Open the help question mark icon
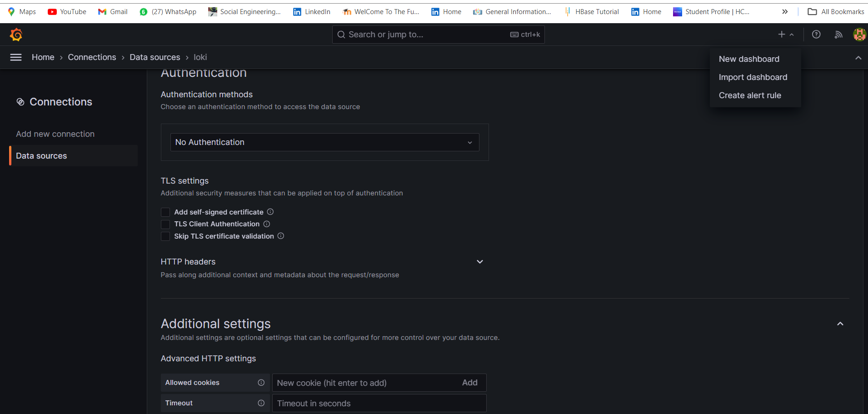 click(816, 35)
